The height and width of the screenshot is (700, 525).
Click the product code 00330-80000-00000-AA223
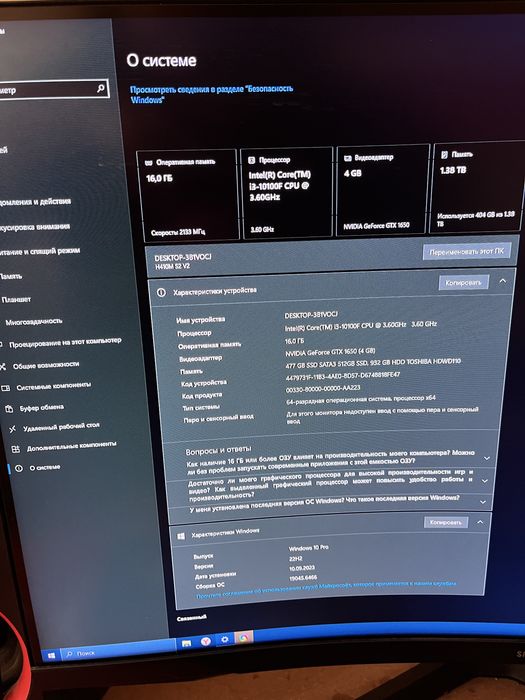point(323,389)
